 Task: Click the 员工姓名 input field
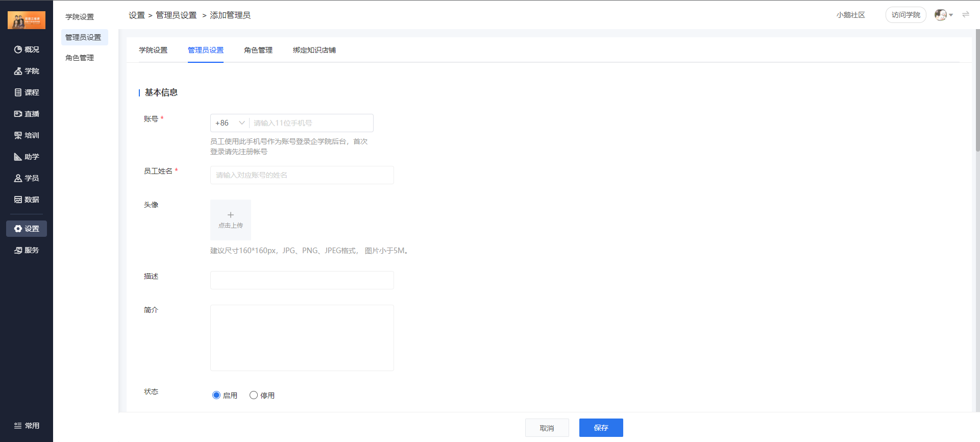302,175
